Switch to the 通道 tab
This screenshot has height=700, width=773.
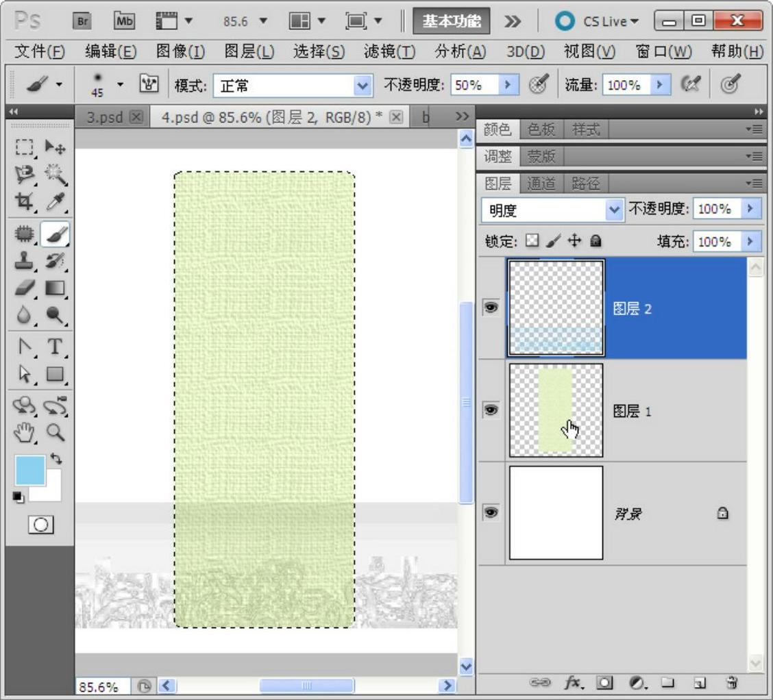(x=541, y=183)
